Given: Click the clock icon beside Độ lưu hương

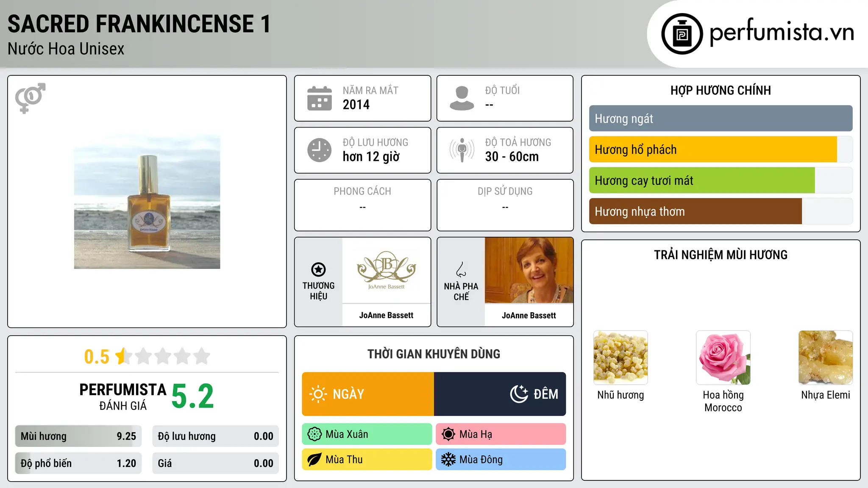Looking at the screenshot, I should [320, 150].
